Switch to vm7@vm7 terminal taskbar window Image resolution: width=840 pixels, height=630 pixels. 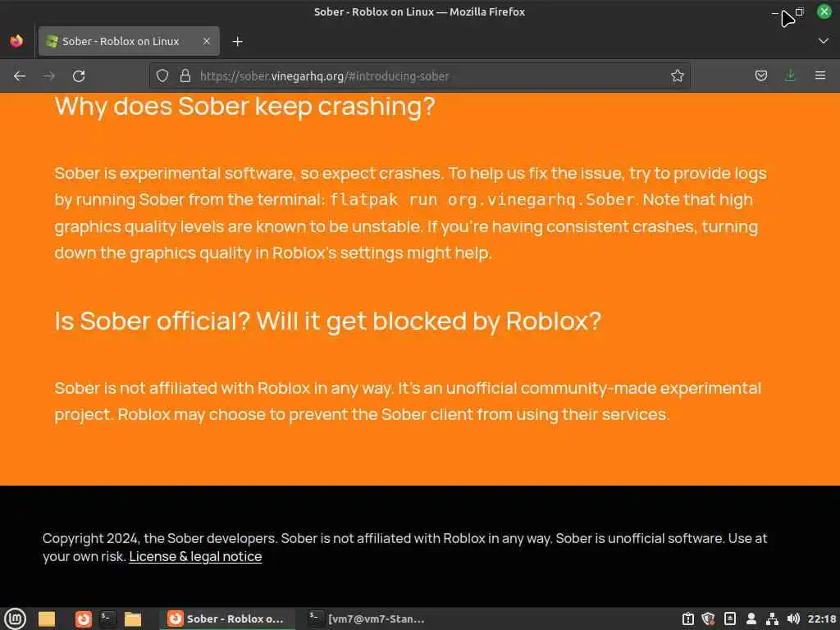[368, 619]
